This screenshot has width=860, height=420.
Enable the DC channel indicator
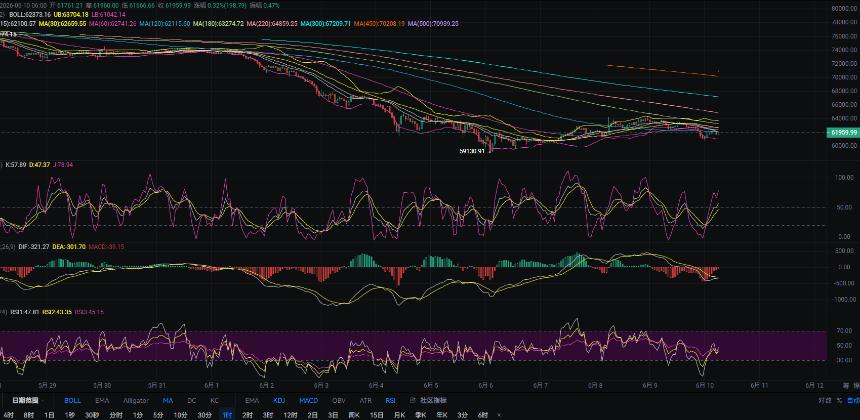[191, 400]
